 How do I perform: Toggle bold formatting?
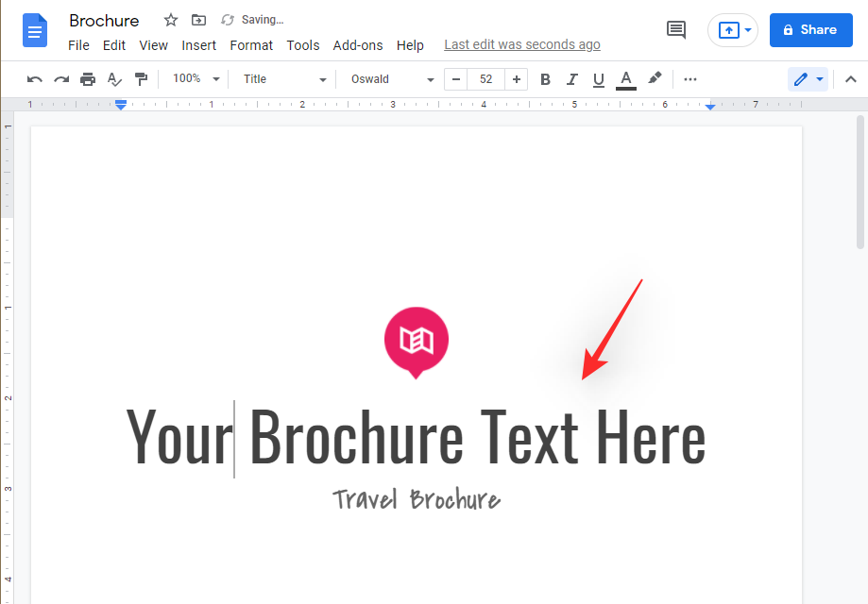tap(545, 79)
